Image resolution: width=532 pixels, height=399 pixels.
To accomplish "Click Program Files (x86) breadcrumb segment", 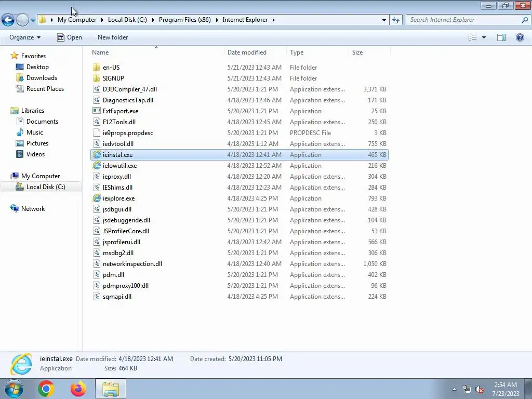I will click(184, 20).
